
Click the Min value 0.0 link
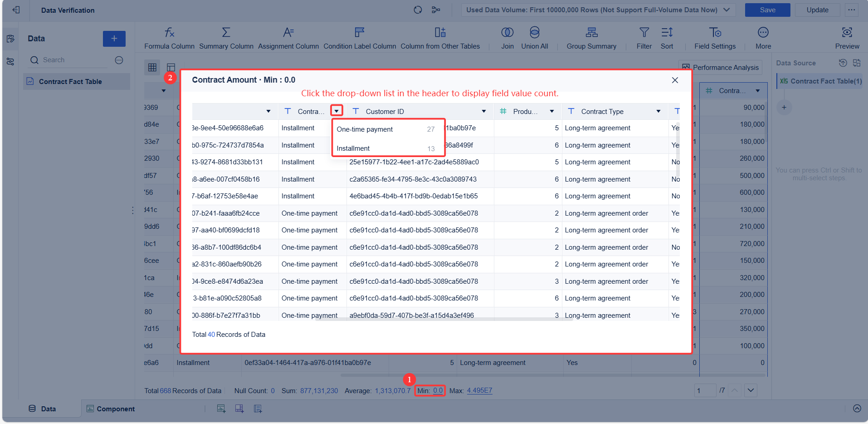click(x=438, y=390)
